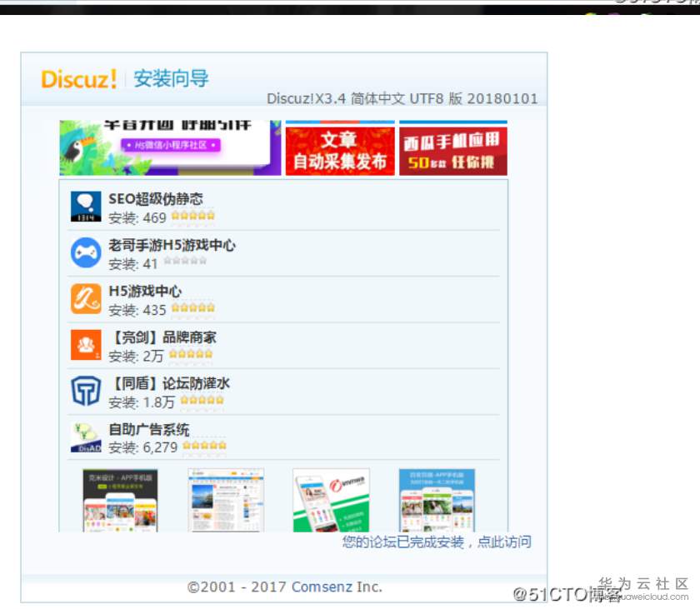Click the 安装: 1.8万 install count

coord(142,402)
